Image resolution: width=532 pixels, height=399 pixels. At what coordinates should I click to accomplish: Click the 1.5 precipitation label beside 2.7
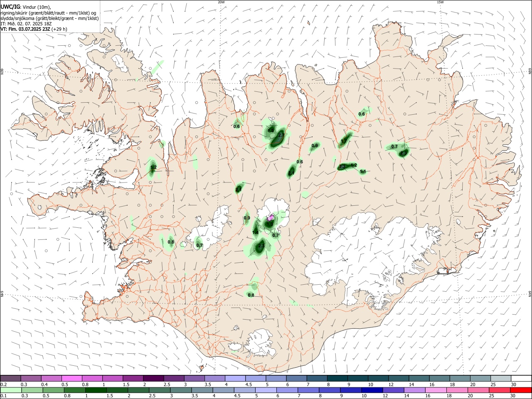271,131
